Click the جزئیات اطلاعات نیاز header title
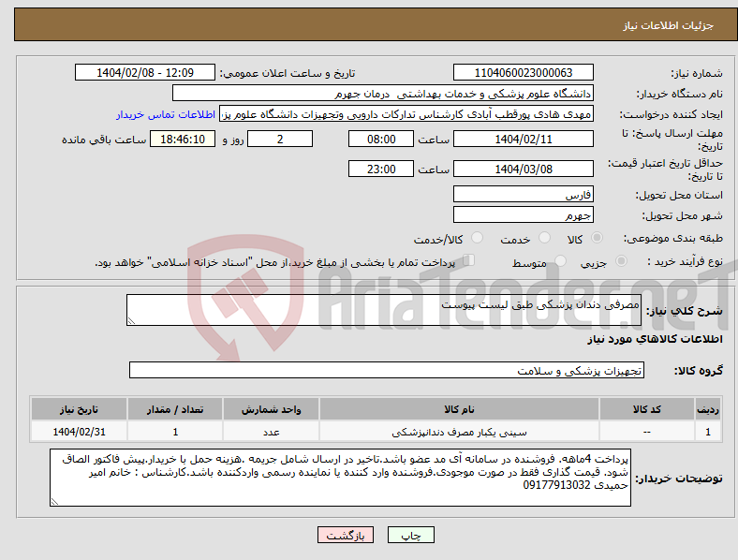The width and height of the screenshot is (738, 560). click(669, 25)
